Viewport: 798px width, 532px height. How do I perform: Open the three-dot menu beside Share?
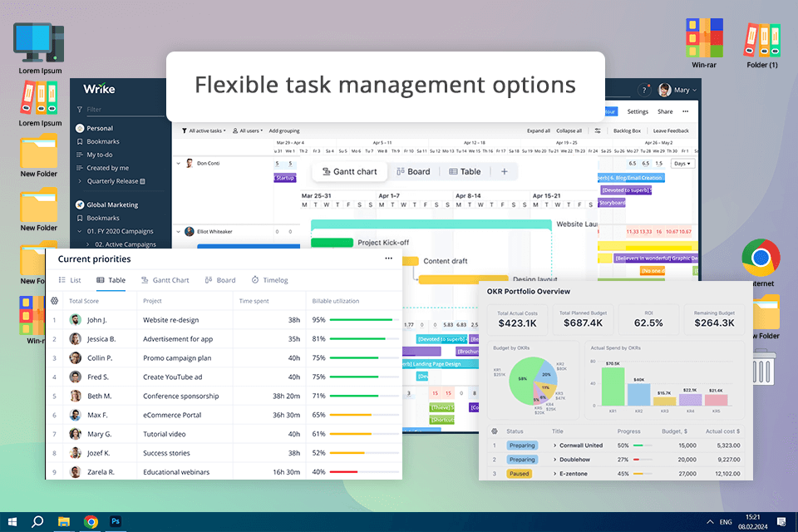point(686,111)
